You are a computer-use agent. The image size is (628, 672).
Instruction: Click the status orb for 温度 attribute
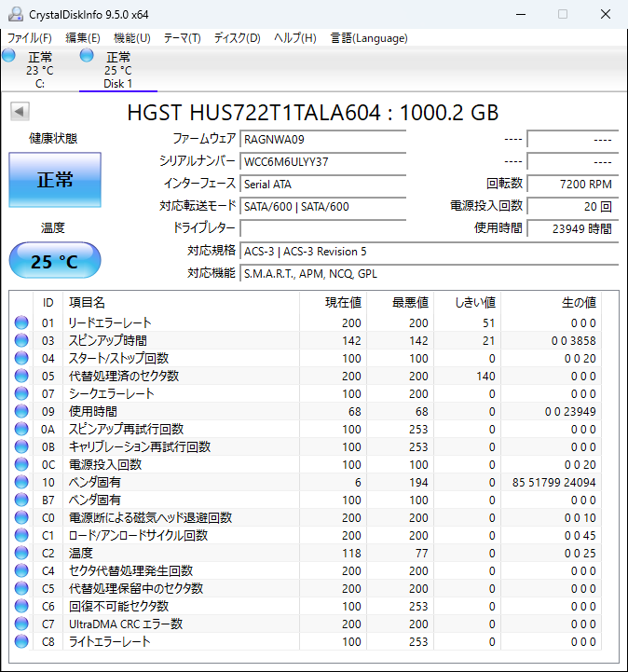coord(21,553)
